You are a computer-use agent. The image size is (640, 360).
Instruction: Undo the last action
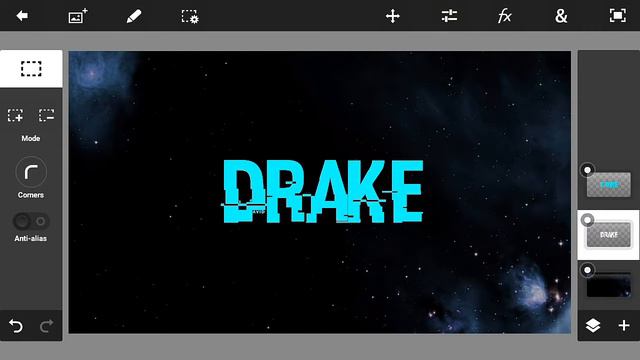(x=16, y=326)
